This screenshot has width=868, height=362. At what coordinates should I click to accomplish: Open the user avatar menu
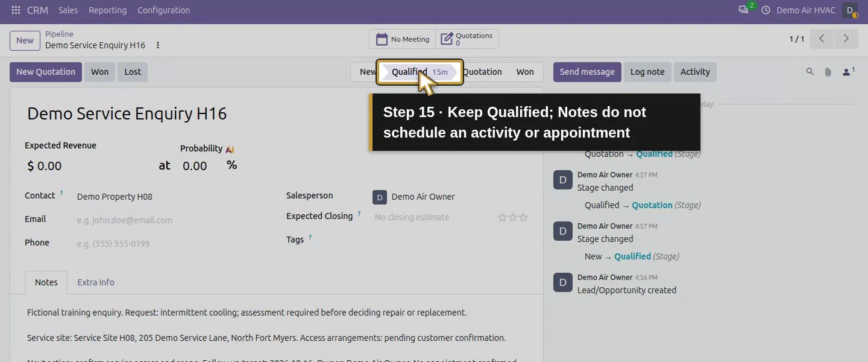click(850, 10)
